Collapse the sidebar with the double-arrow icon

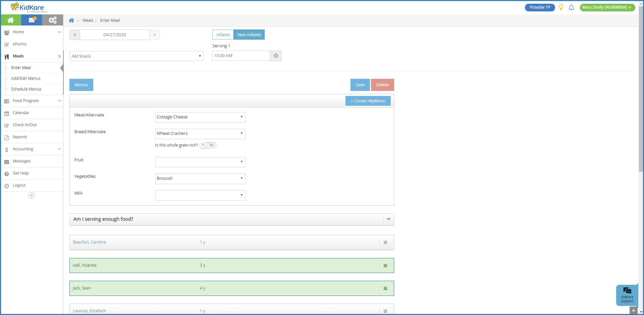coord(32,195)
